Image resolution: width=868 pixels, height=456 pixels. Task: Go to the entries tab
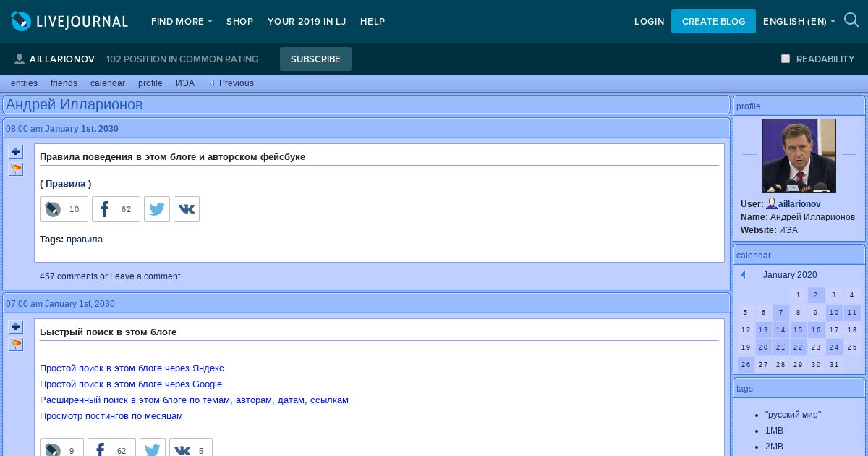[x=24, y=83]
